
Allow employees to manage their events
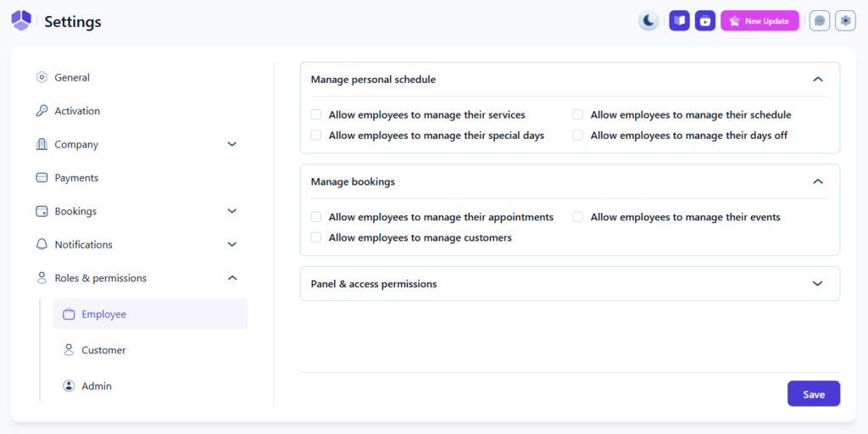tap(578, 217)
